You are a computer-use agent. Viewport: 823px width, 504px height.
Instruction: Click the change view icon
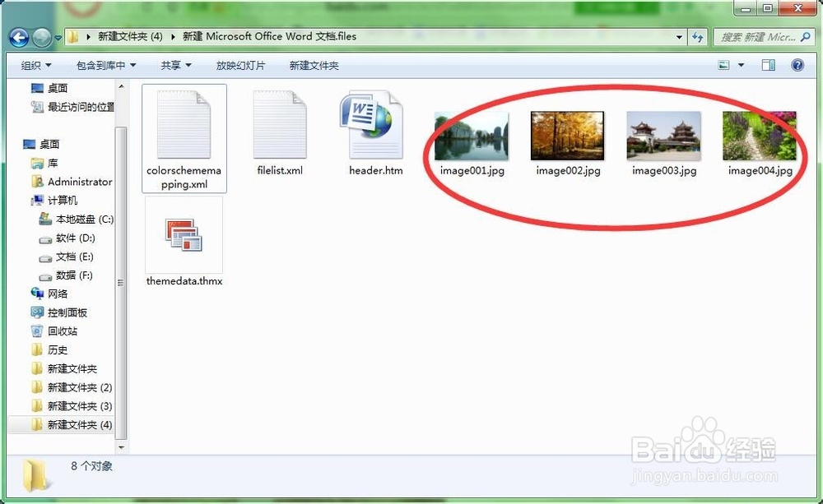(x=723, y=65)
